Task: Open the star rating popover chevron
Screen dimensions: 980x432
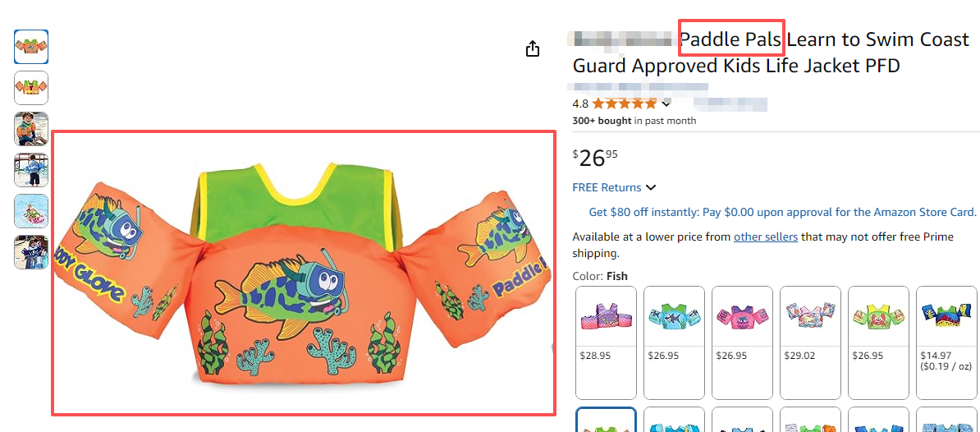Action: [x=666, y=103]
